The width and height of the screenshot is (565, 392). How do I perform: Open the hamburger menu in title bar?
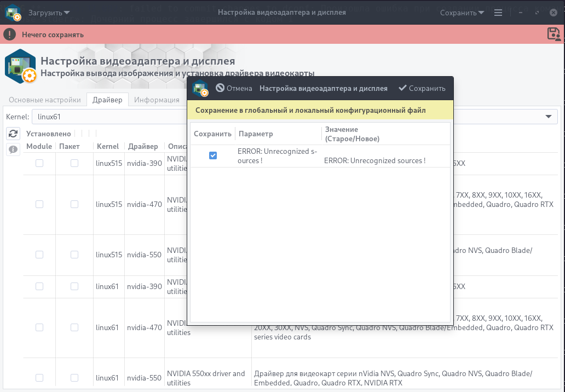coord(498,12)
